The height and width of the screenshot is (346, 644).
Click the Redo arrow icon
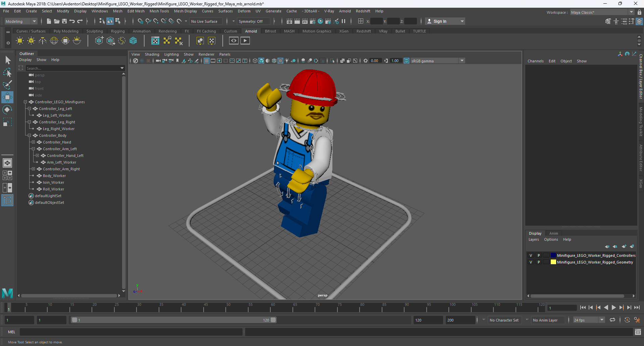point(80,21)
